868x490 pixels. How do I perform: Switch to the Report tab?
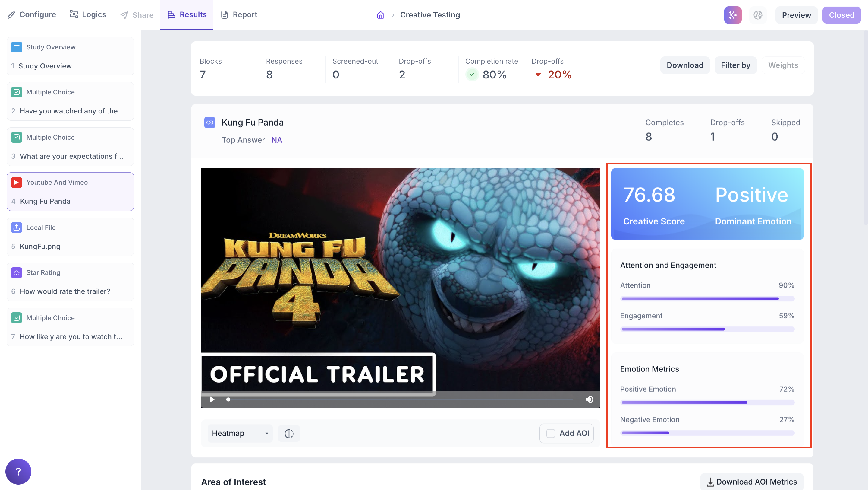pos(239,14)
